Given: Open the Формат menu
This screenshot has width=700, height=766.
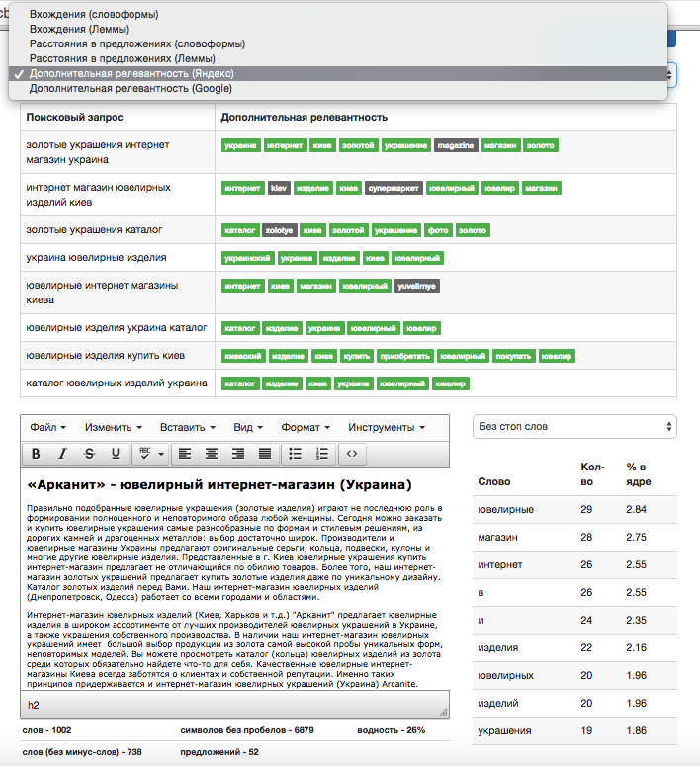Looking at the screenshot, I should tap(306, 427).
